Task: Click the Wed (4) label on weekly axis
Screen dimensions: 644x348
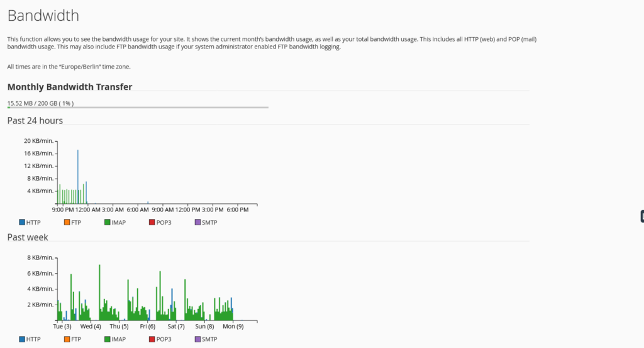Action: coord(91,327)
